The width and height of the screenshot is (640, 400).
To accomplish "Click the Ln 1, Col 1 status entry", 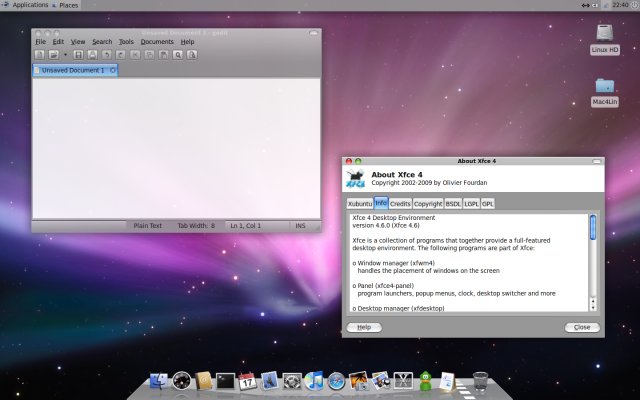I will pyautogui.click(x=246, y=226).
